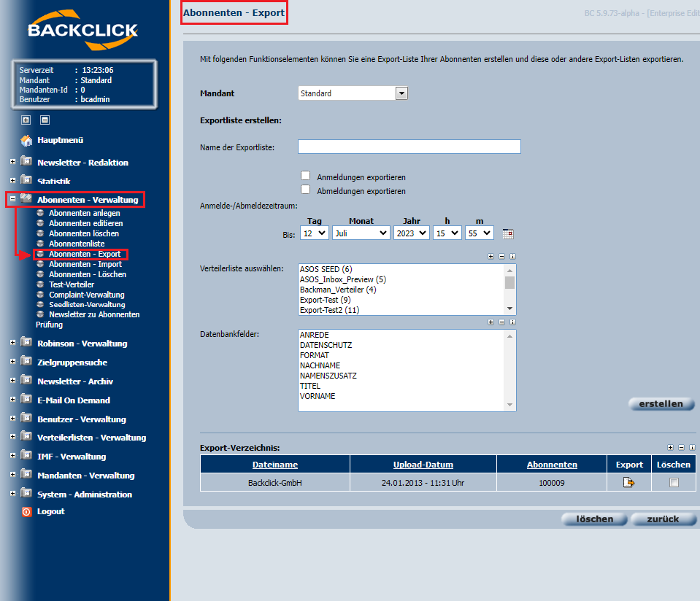
Task: Click open folder icon of Abonnenten - Verwaltung
Action: [26, 198]
